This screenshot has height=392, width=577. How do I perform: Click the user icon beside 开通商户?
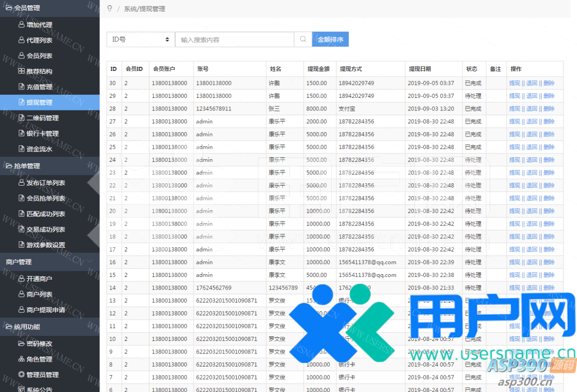(x=21, y=279)
